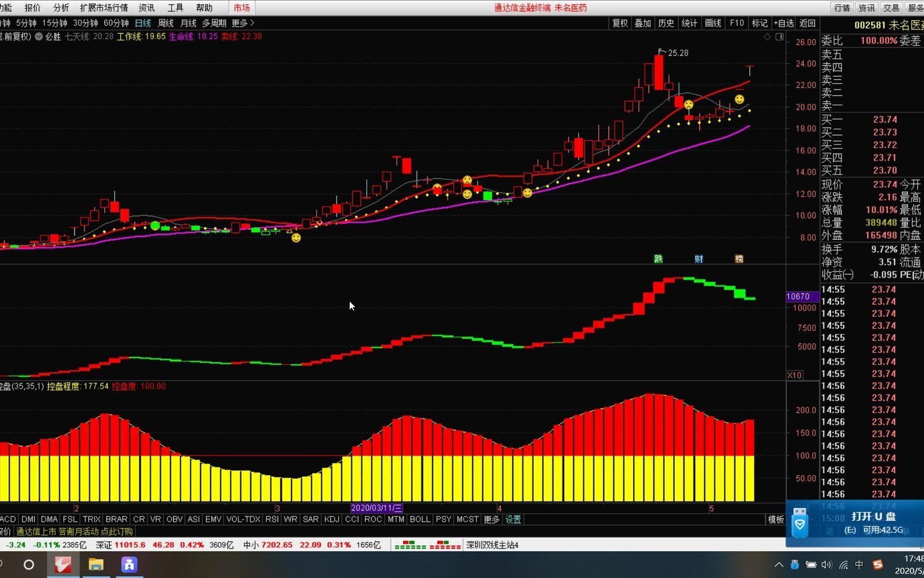
Task: Open the Tongdaxin app in the taskbar
Action: [63, 565]
